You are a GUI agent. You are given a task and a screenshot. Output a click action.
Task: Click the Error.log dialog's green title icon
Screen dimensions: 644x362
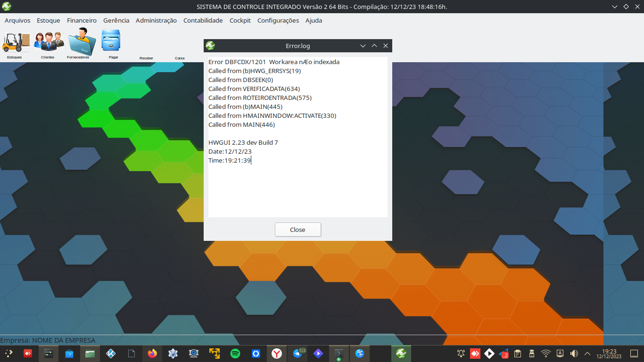tap(210, 45)
